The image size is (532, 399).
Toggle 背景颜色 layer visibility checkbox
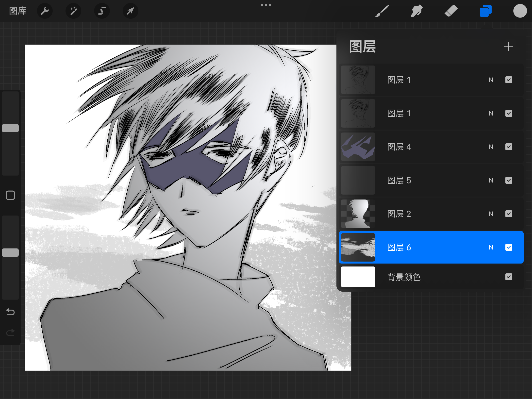coord(509,277)
